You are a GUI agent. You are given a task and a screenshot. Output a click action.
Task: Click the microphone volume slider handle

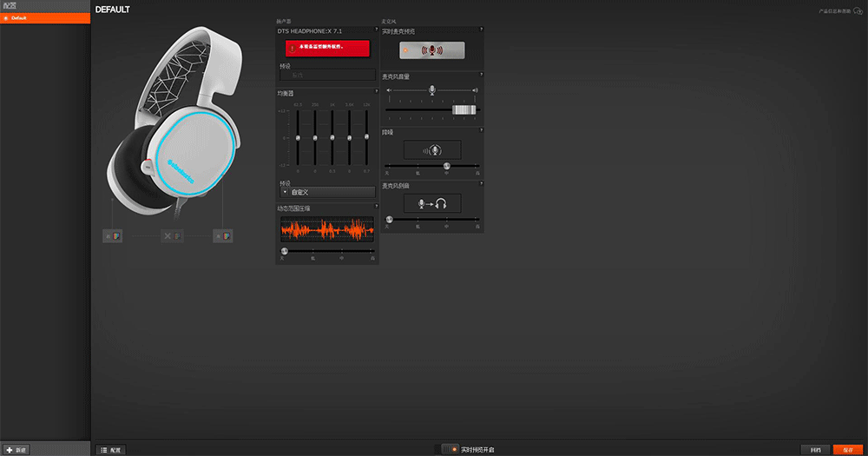point(464,109)
